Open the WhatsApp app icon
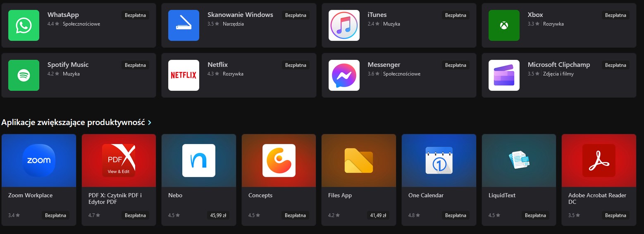 click(24, 26)
